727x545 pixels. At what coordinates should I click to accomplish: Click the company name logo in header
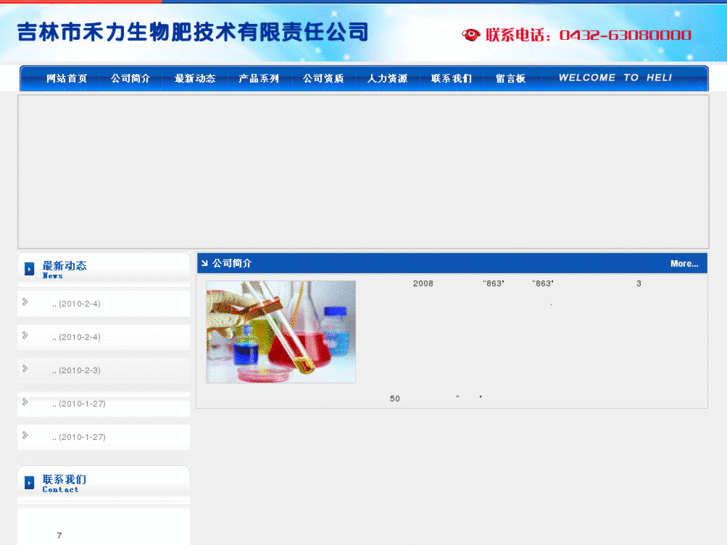click(x=193, y=32)
